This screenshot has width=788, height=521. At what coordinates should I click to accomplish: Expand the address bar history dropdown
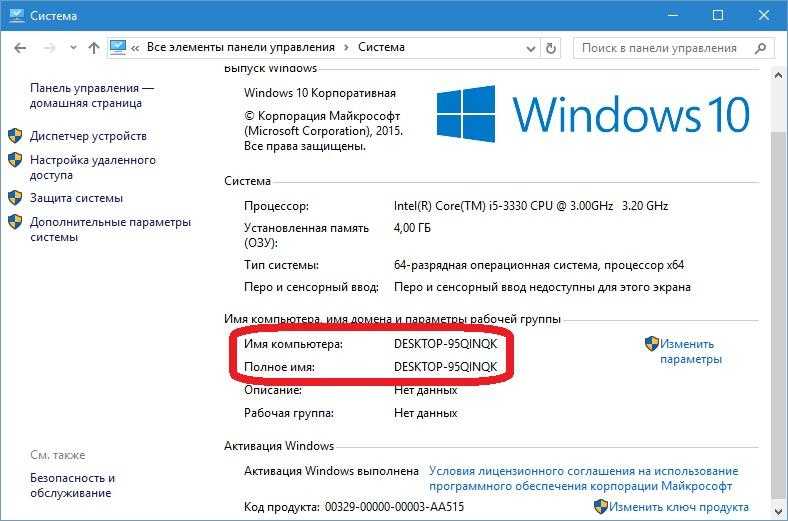[530, 49]
